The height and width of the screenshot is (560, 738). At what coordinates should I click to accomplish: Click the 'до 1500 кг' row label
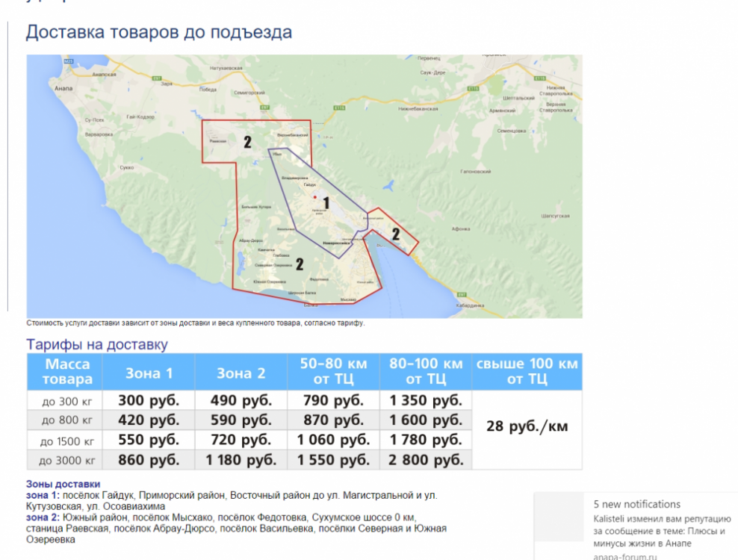[x=65, y=441]
